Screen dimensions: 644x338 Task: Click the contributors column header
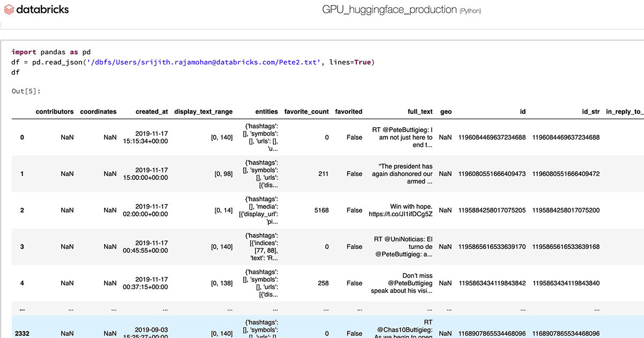(x=55, y=112)
